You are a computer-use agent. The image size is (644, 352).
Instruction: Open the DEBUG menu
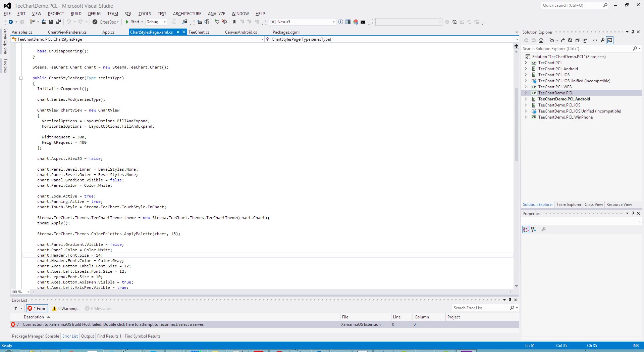[94, 14]
